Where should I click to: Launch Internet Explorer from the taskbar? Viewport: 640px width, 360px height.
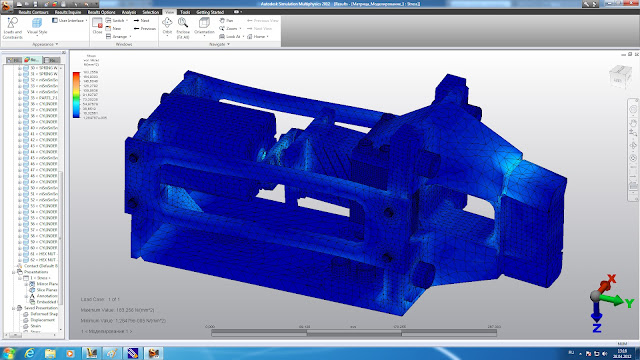[x=29, y=353]
